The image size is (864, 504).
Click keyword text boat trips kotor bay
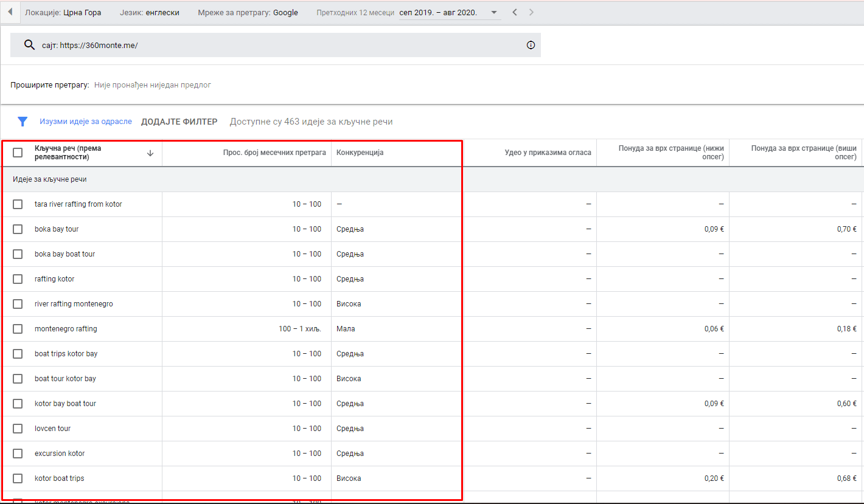pos(66,354)
